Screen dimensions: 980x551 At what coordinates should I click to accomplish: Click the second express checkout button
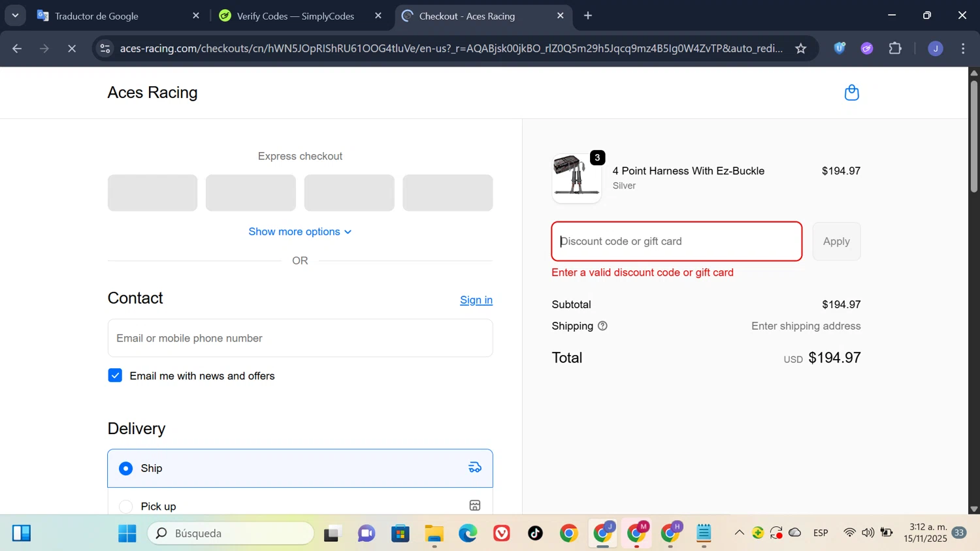(x=251, y=193)
